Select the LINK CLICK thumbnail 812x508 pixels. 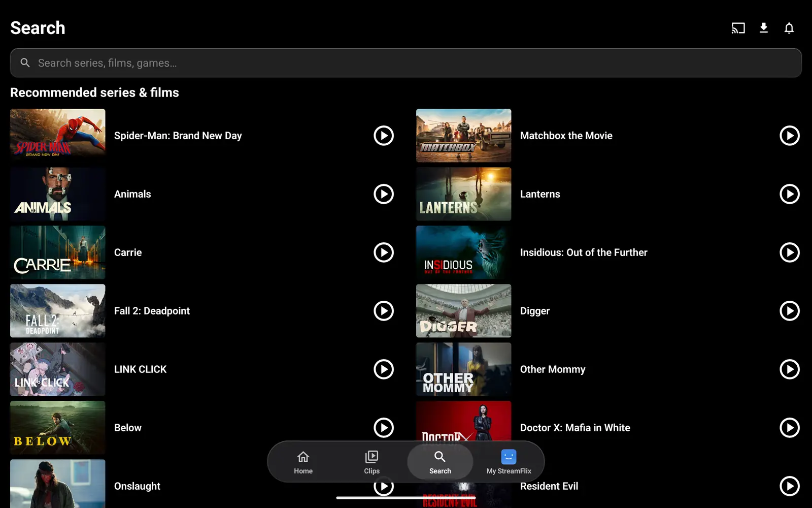click(x=58, y=369)
